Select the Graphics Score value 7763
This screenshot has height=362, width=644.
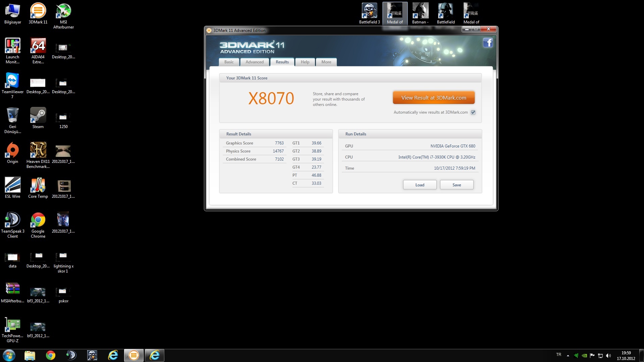(x=279, y=143)
